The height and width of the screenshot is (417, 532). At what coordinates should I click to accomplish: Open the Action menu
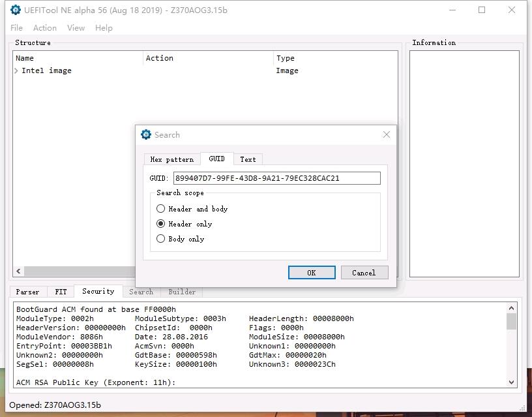45,28
